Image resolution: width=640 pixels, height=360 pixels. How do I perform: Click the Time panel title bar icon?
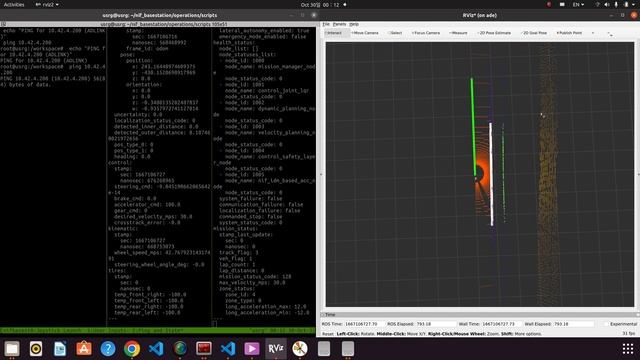(322, 315)
